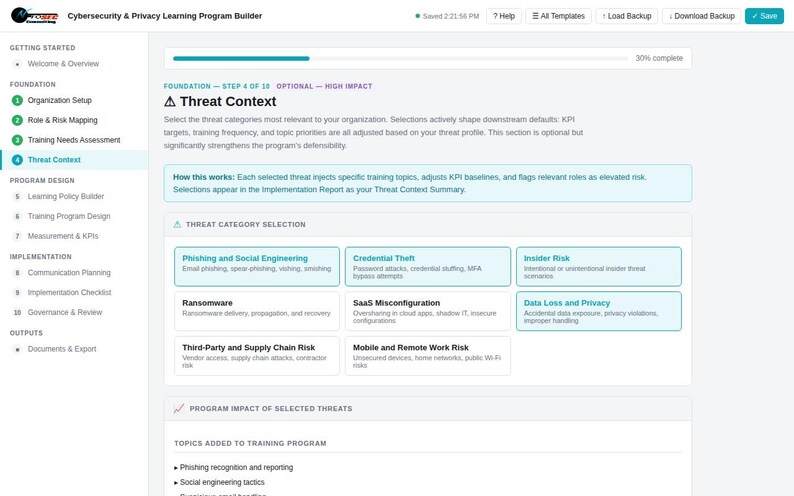794x496 pixels.
Task: Click the 'How this works' info box
Action: pos(428,183)
